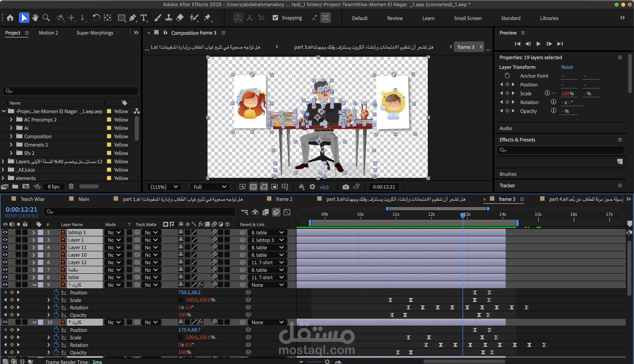Image resolution: width=634 pixels, height=364 pixels.
Task: Hide the labtop 3 layer
Action: tap(5, 232)
